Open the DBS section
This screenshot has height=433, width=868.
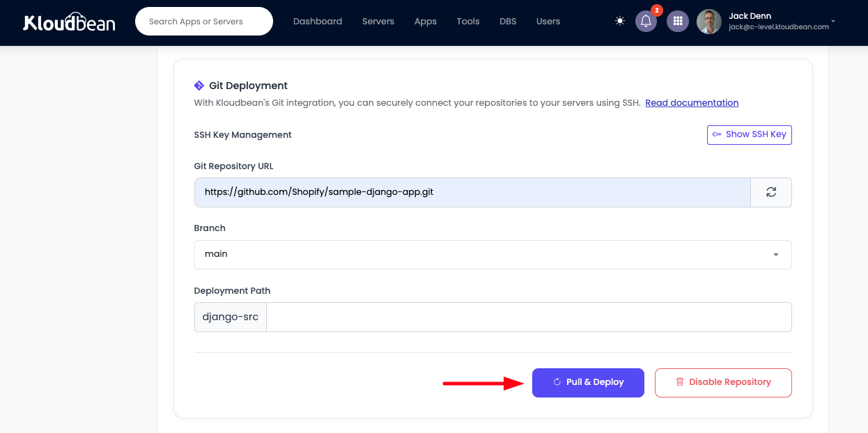coord(508,22)
